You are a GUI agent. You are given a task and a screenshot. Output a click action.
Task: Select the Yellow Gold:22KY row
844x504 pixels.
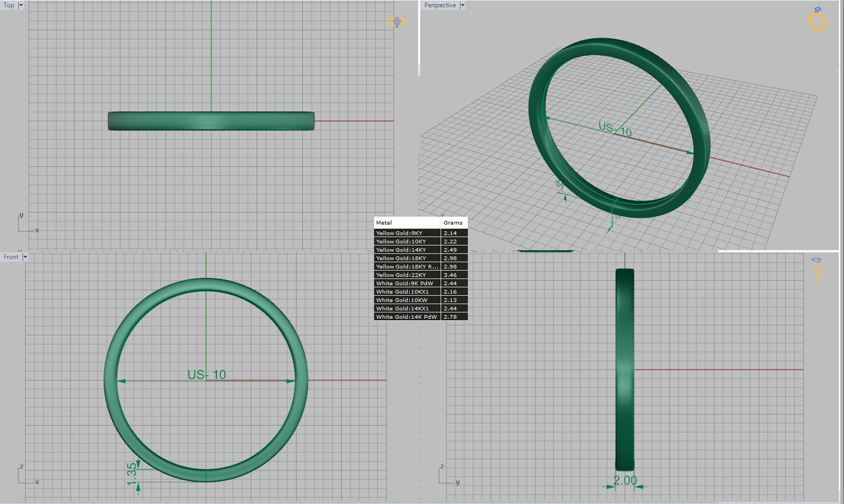421,275
